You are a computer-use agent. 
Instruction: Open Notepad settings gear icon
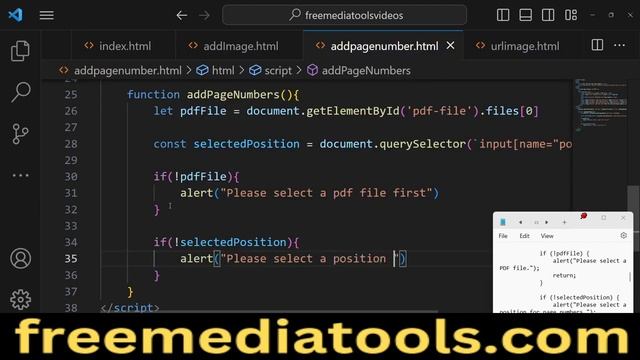click(623, 236)
